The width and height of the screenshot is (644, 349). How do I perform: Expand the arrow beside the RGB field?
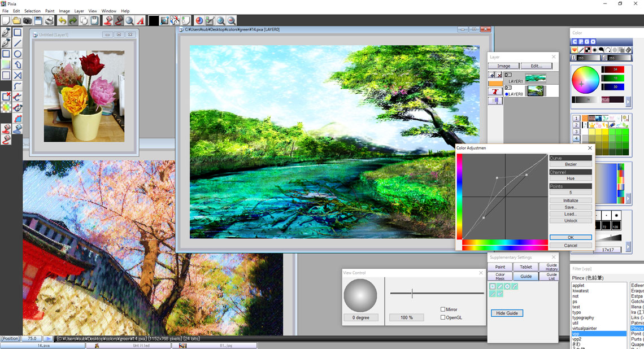[628, 102]
